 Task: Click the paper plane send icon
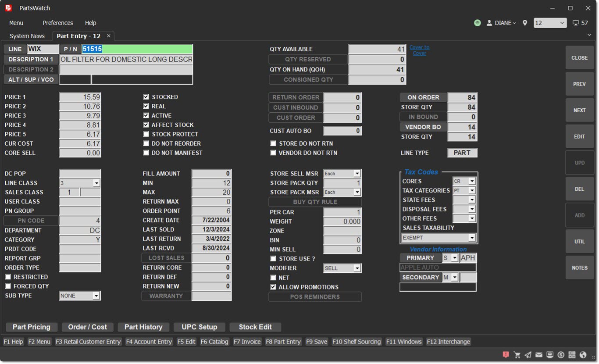pos(528,355)
